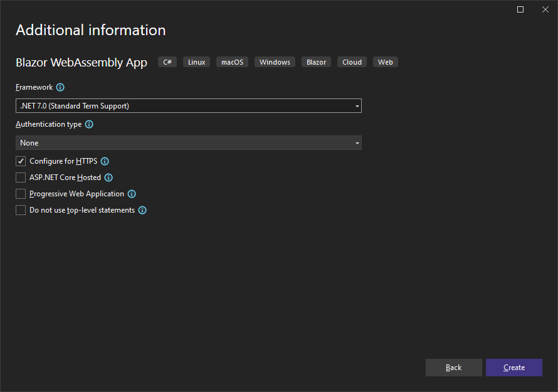
Task: Click info icon beside ASP.NET Core Hosted
Action: point(108,177)
